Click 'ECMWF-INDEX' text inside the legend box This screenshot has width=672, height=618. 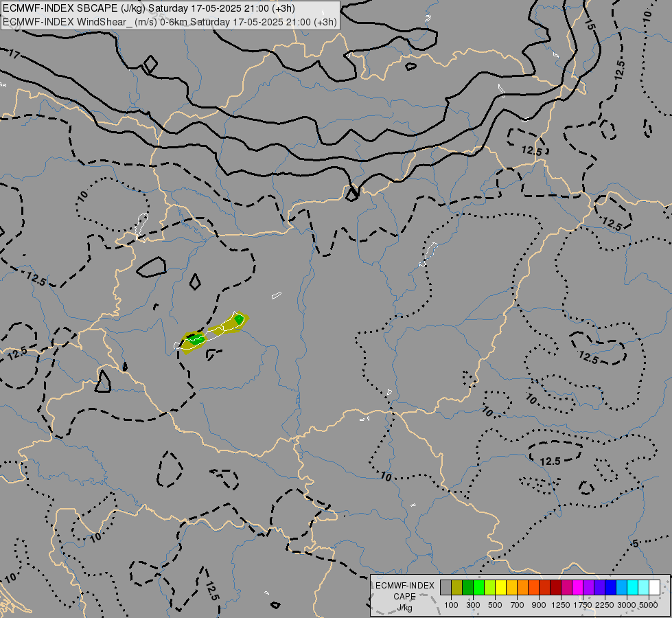tap(405, 586)
